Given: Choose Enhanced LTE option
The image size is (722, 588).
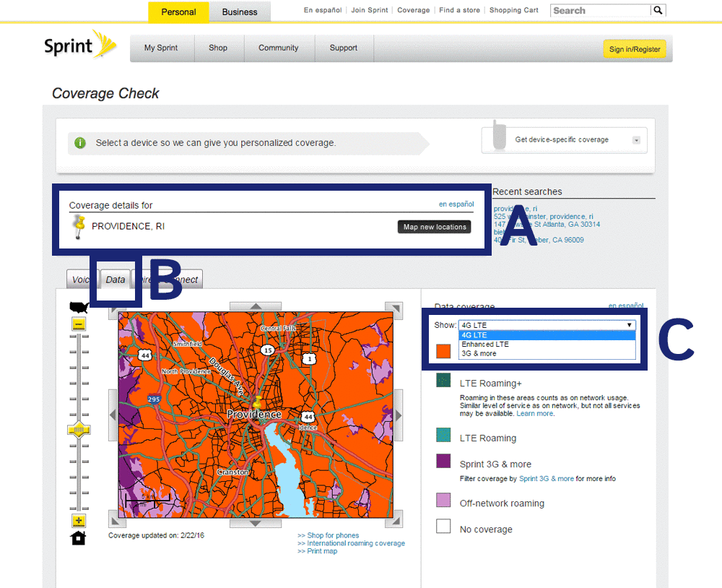Looking at the screenshot, I should [547, 345].
